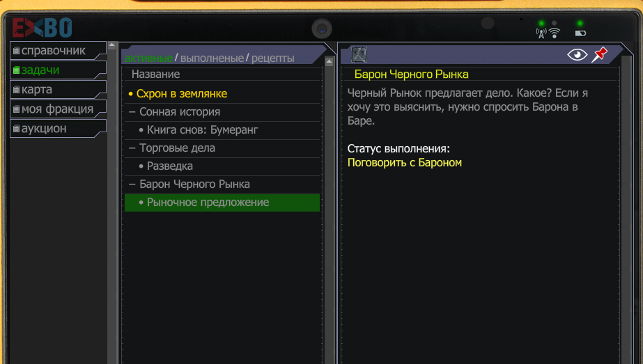The height and width of the screenshot is (364, 643).
Task: Click the EXBO logo
Action: (x=42, y=28)
